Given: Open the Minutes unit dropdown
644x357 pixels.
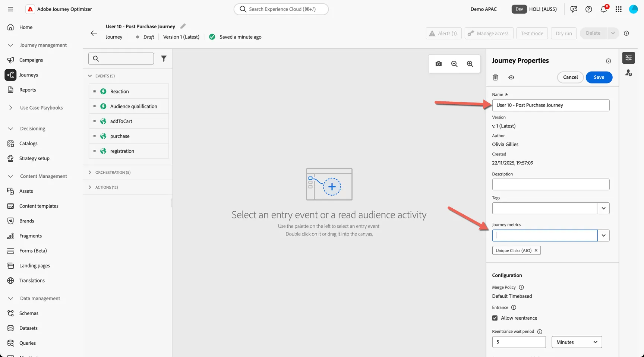Looking at the screenshot, I should 577,342.
